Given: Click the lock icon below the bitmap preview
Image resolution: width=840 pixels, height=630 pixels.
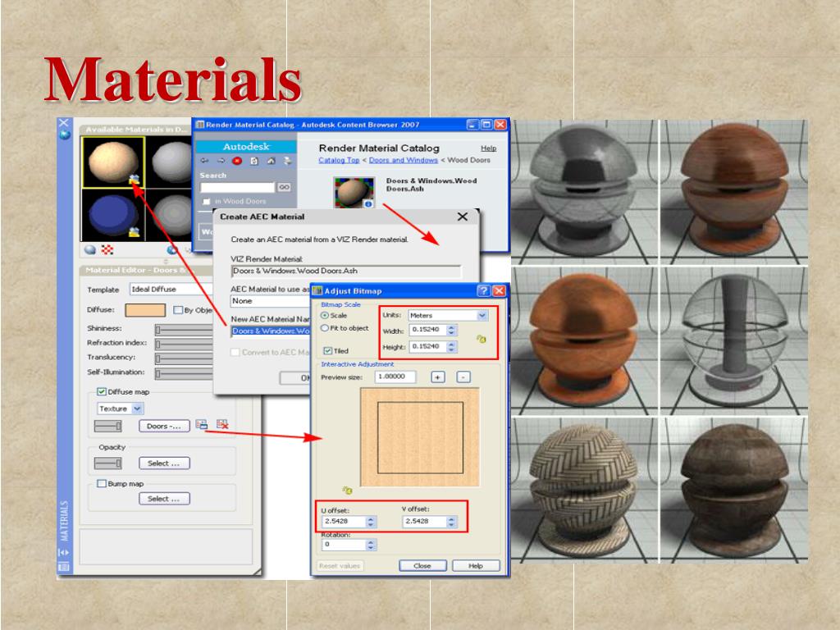Looking at the screenshot, I should [347, 490].
